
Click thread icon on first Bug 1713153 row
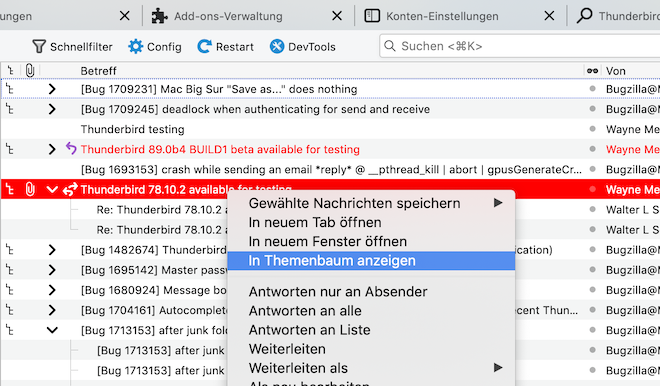[10, 330]
